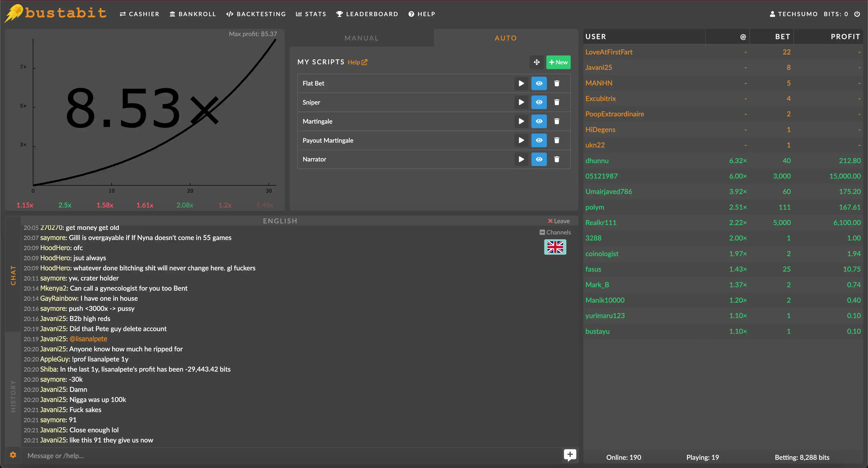
Task: Delete the Sniper script
Action: 557,102
